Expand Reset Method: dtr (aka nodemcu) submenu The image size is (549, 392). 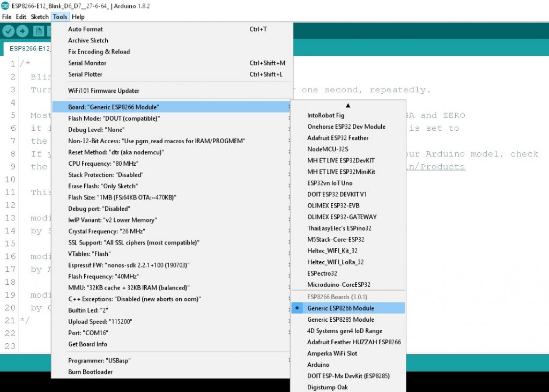[x=172, y=152]
